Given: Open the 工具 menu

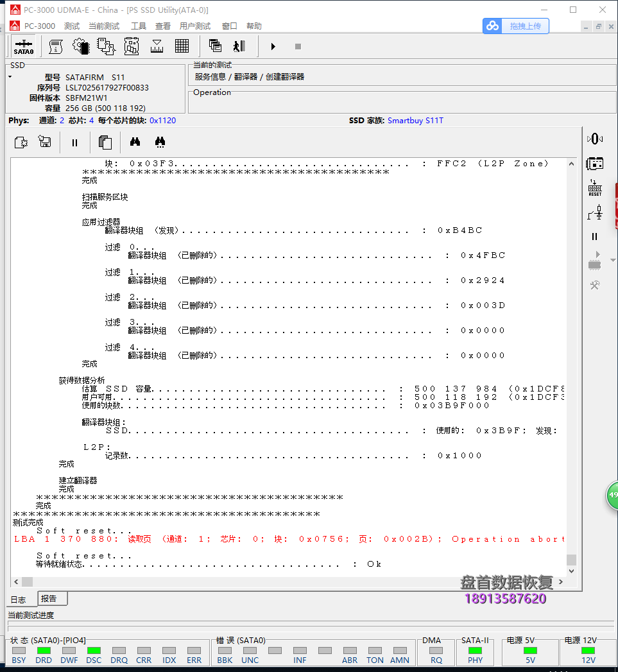Looking at the screenshot, I should (x=139, y=26).
